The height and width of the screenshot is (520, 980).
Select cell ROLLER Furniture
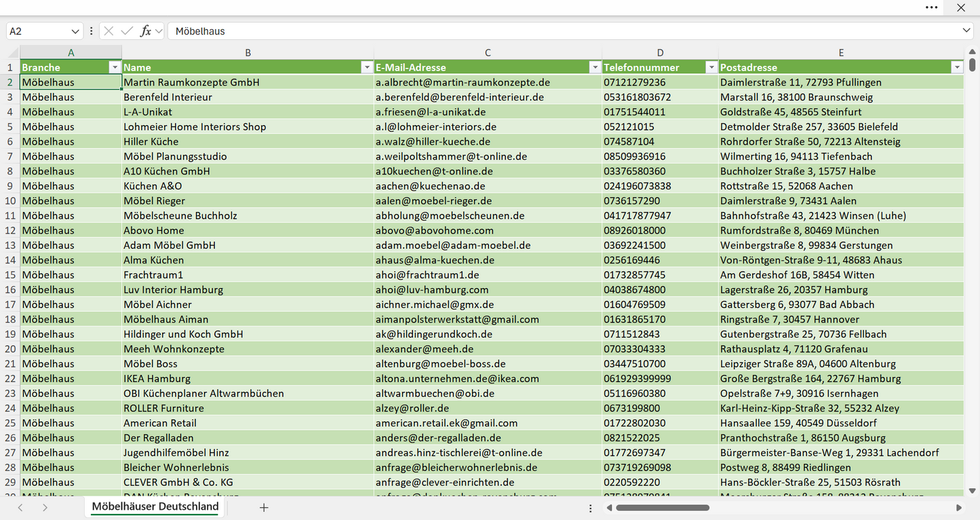tap(248, 409)
